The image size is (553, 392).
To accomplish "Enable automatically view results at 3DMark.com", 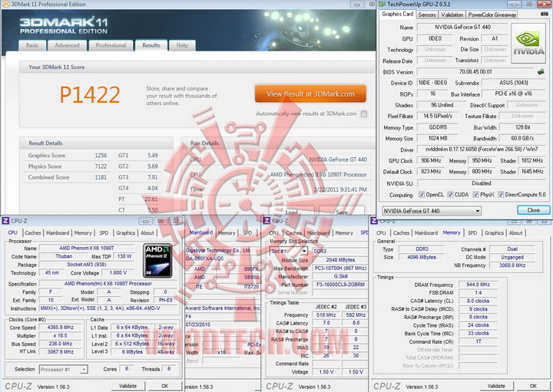I will [364, 114].
